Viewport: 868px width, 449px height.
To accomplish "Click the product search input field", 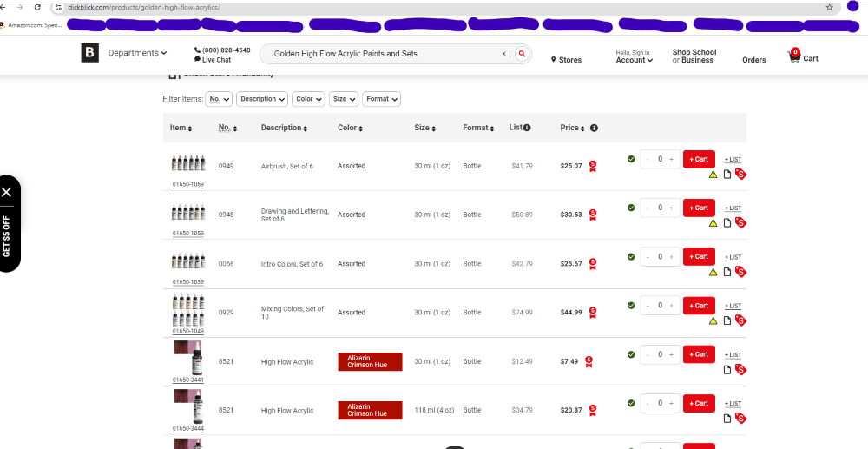I will click(x=382, y=54).
